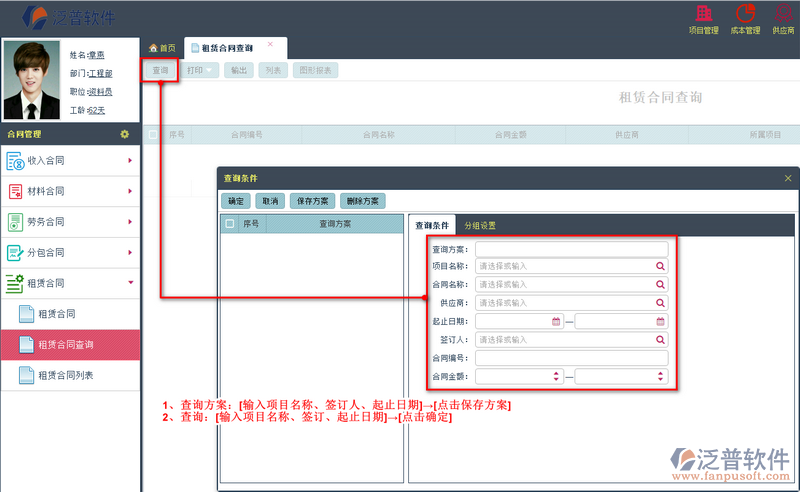The height and width of the screenshot is (492, 800).
Task: Switch to 分组设置 tab
Action: (480, 225)
